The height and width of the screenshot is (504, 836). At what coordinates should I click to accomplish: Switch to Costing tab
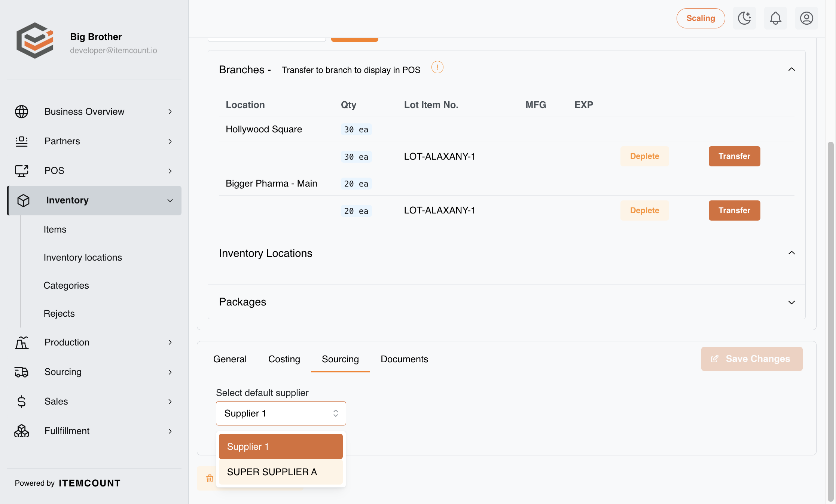(x=284, y=359)
